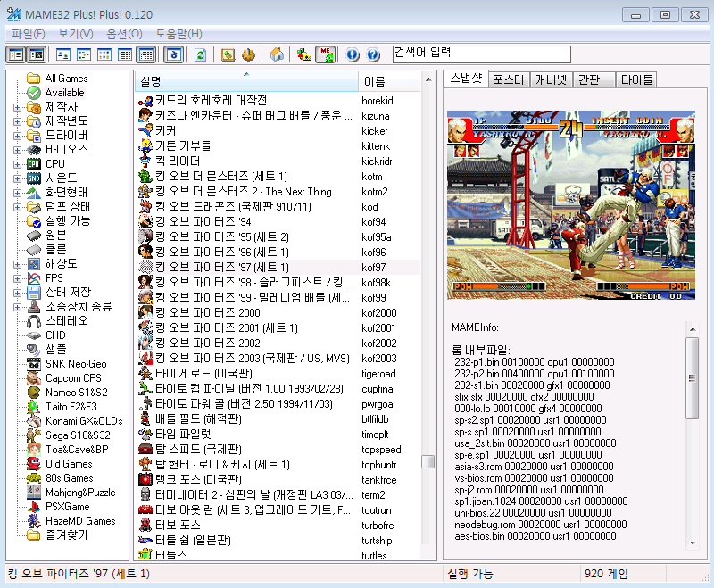Click the MAMEInfo scroll-down arrow
The image size is (714, 588).
[x=693, y=542]
